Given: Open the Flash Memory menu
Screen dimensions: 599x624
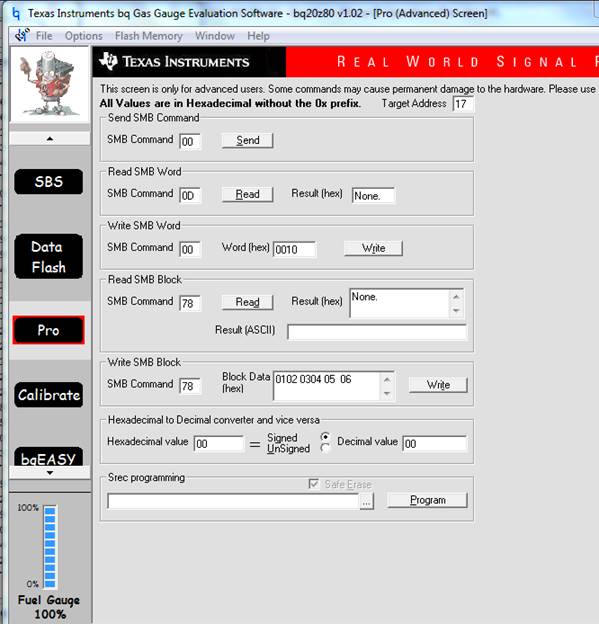Looking at the screenshot, I should [x=148, y=36].
